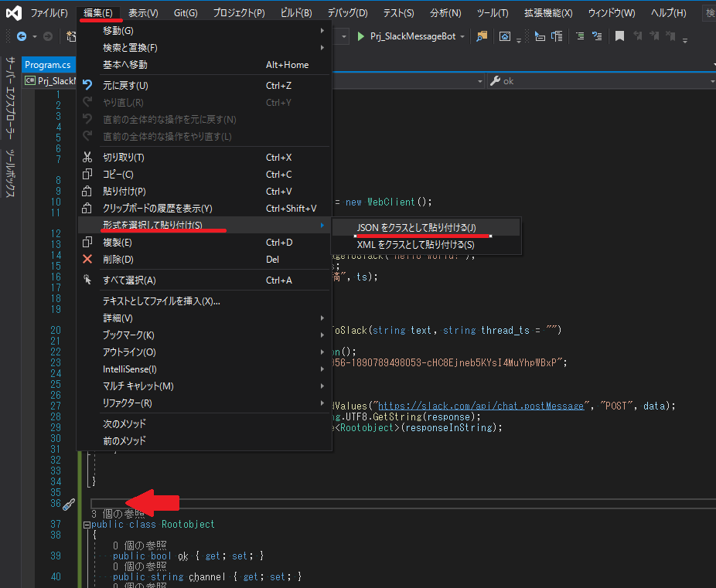
Task: Open the Prj_SlackMessageBot start target dropdown
Action: [462, 36]
